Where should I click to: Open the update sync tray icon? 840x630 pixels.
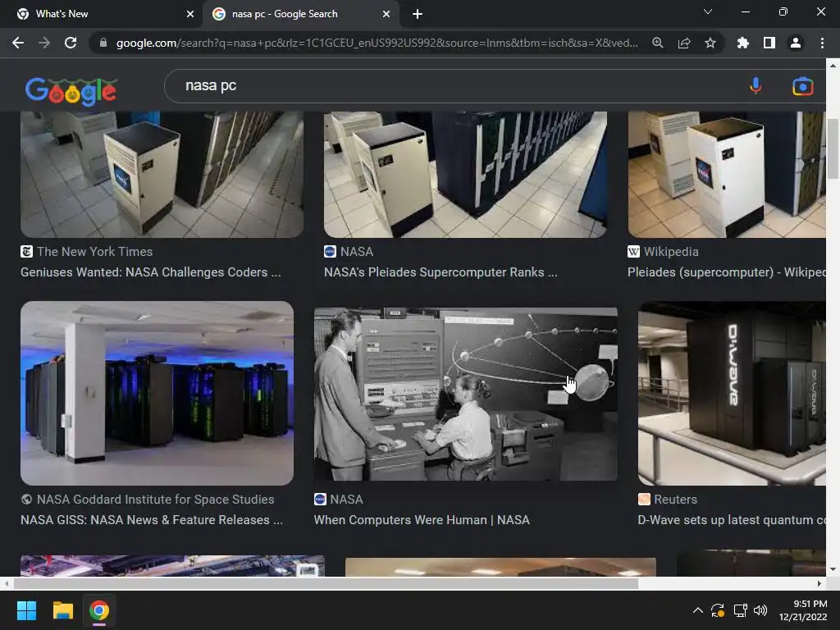coord(718,610)
